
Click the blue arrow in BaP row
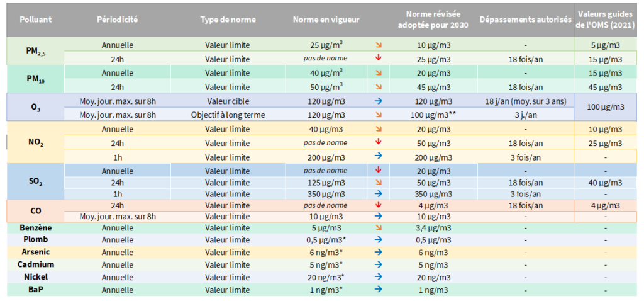point(379,290)
